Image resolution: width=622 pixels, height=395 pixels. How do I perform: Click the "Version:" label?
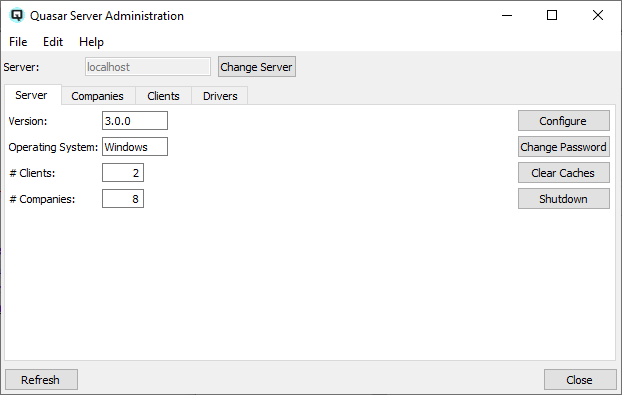coord(28,121)
